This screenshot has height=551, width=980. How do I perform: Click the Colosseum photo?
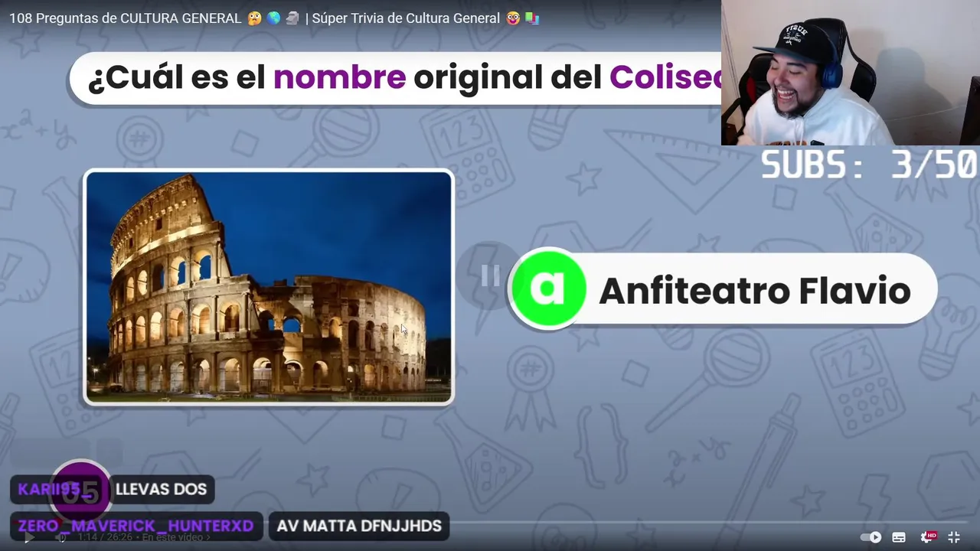[269, 287]
